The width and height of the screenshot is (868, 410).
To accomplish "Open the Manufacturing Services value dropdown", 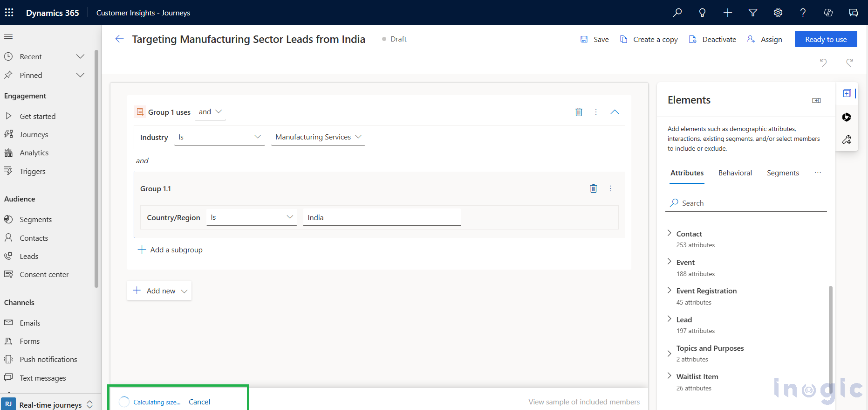I will 318,137.
